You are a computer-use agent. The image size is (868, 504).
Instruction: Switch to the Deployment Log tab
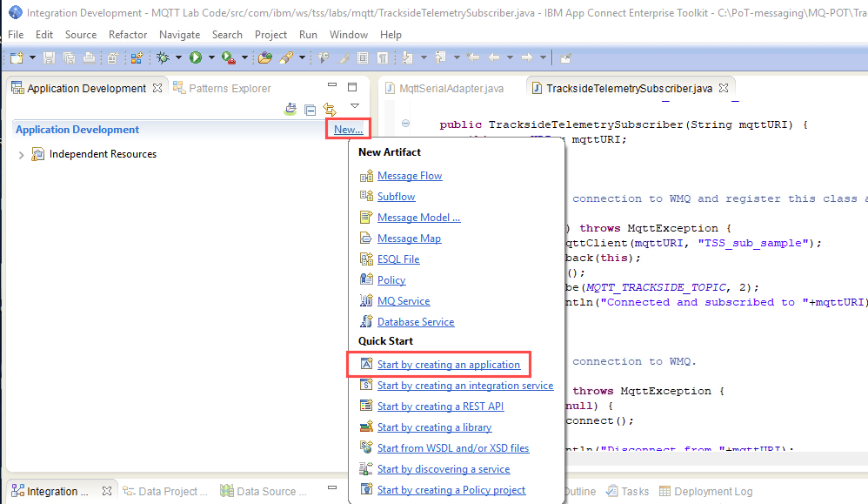coord(706,491)
